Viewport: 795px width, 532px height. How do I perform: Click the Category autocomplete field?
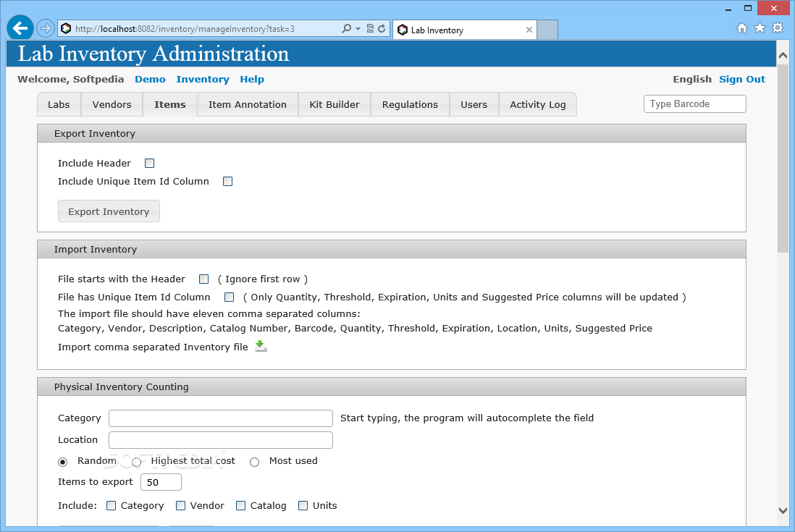point(221,418)
